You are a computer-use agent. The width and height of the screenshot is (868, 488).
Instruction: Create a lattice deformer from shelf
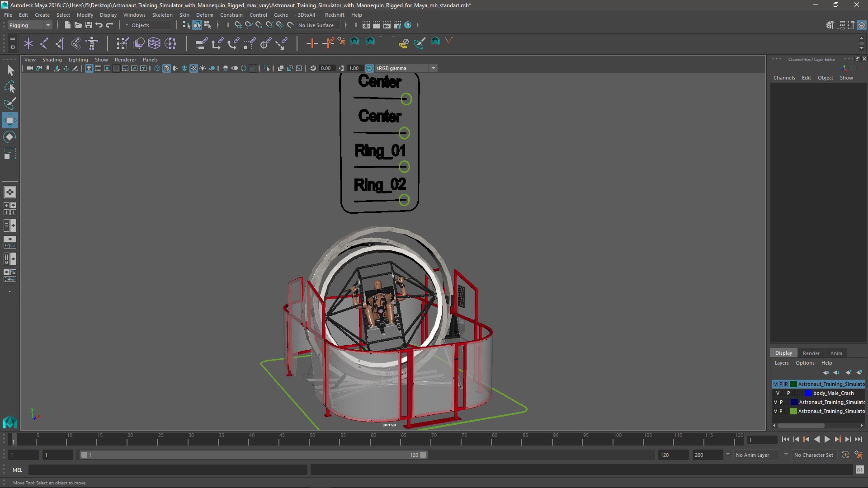154,43
